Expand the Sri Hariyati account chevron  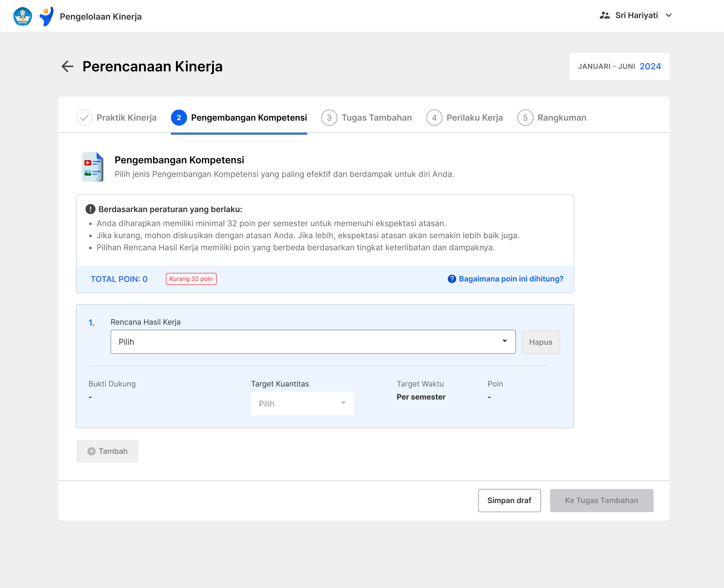click(668, 16)
